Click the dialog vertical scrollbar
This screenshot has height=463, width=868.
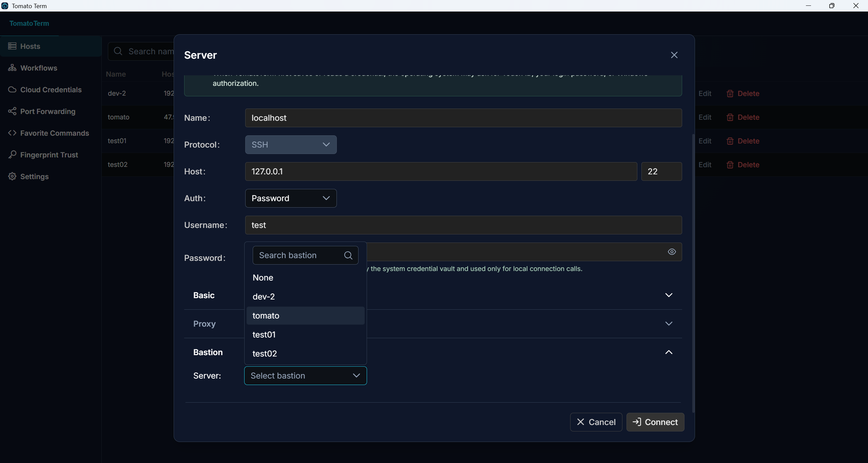693,273
